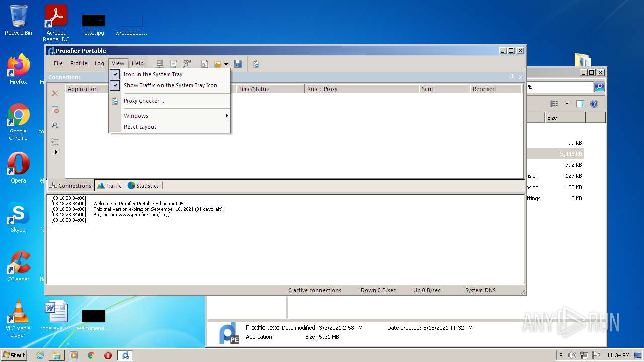644x362 pixels.
Task: Open the Proxification Rules toolbar icon
Action: pyautogui.click(x=173, y=64)
